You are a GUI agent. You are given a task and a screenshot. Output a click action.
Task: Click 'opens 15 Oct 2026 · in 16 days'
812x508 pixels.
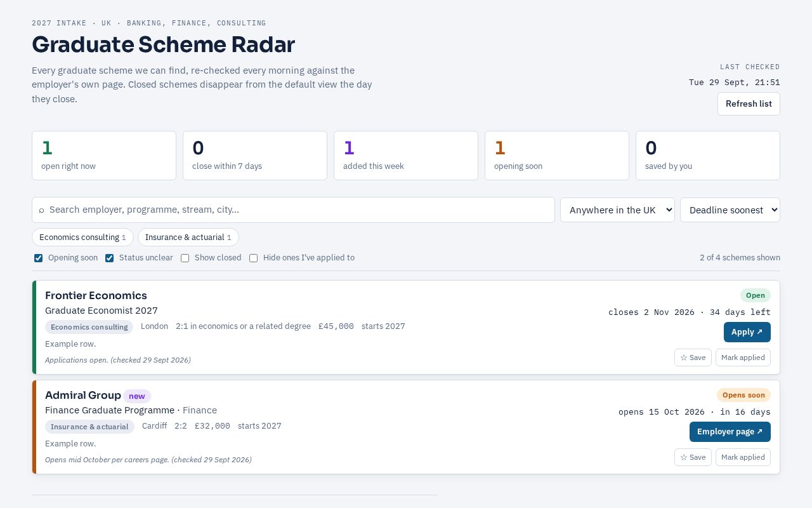pyautogui.click(x=695, y=412)
